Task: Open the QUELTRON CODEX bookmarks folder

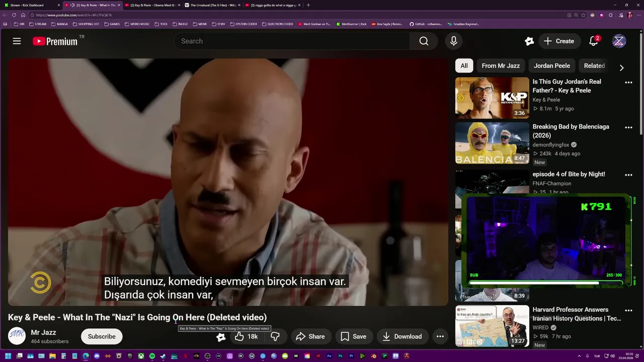Action: [x=278, y=24]
